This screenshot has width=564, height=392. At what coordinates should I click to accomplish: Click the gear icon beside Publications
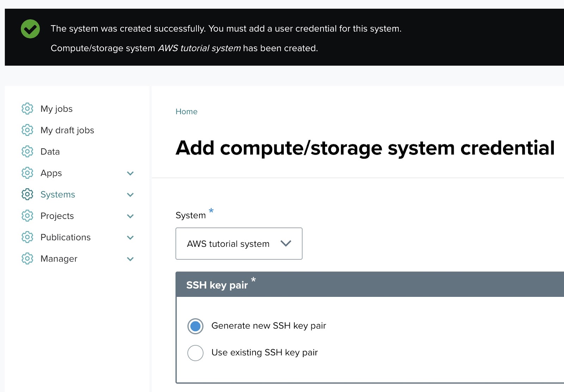point(27,237)
